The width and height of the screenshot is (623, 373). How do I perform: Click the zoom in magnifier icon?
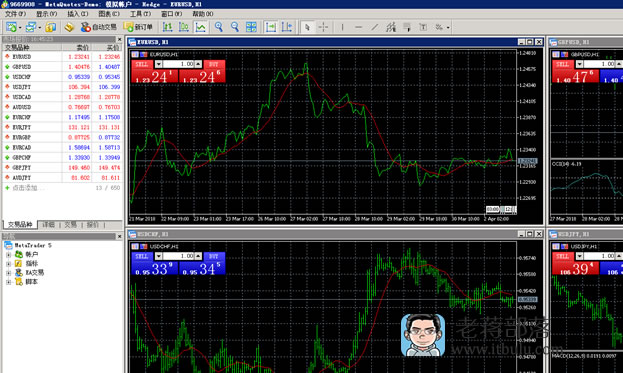coord(219,27)
